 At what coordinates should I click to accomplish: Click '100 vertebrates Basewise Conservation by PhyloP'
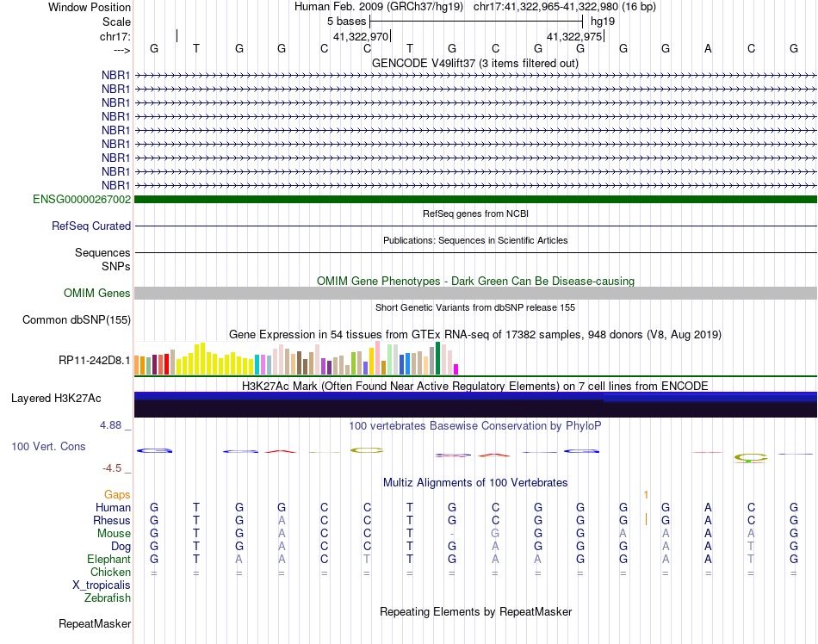click(475, 426)
